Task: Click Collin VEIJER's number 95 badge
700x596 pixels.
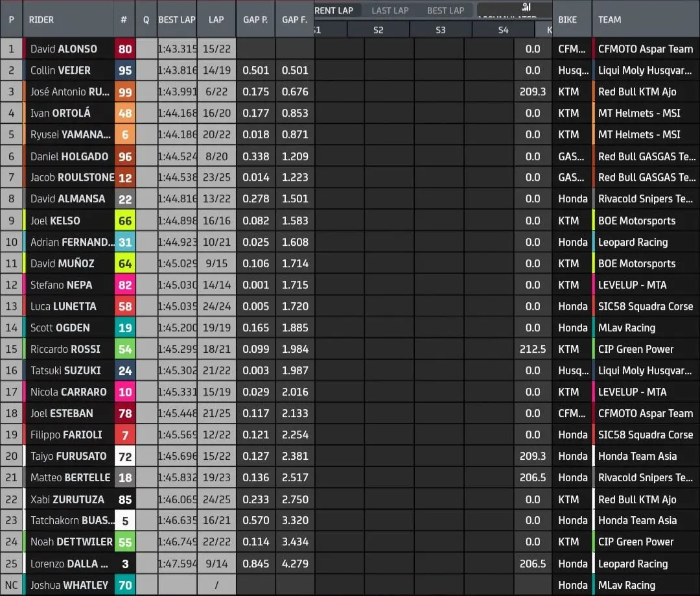Action: (124, 70)
